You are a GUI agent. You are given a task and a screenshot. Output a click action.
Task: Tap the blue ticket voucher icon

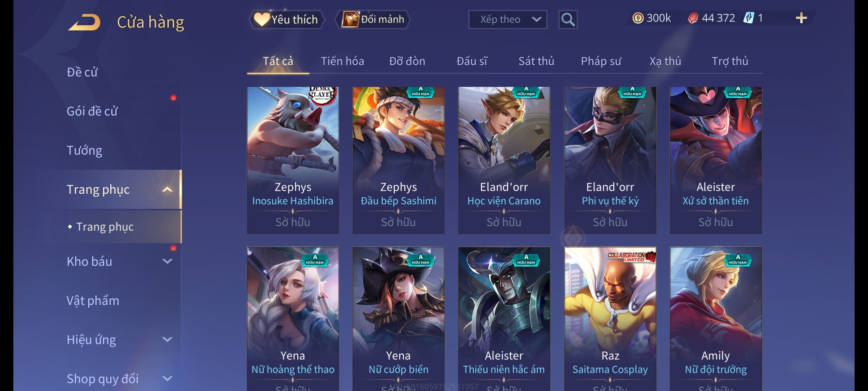tap(749, 18)
